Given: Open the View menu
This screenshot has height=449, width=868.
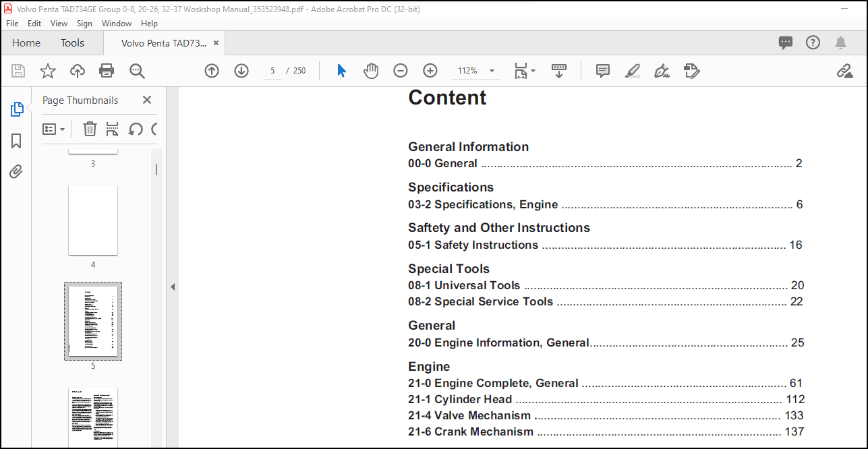Looking at the screenshot, I should click(x=59, y=23).
